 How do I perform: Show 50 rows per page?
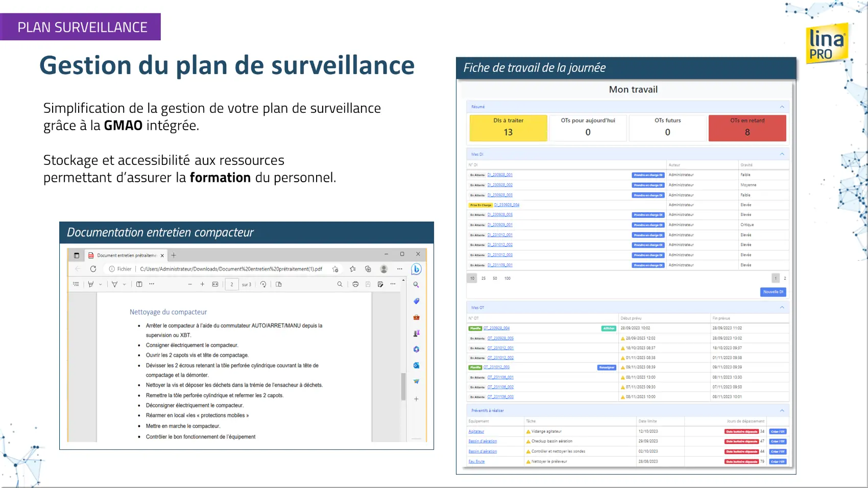click(495, 278)
